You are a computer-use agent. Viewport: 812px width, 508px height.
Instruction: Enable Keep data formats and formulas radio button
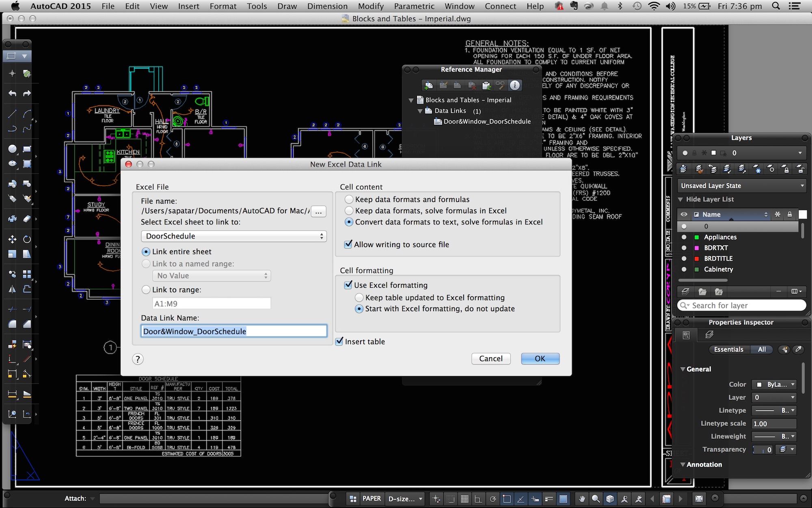tap(349, 199)
